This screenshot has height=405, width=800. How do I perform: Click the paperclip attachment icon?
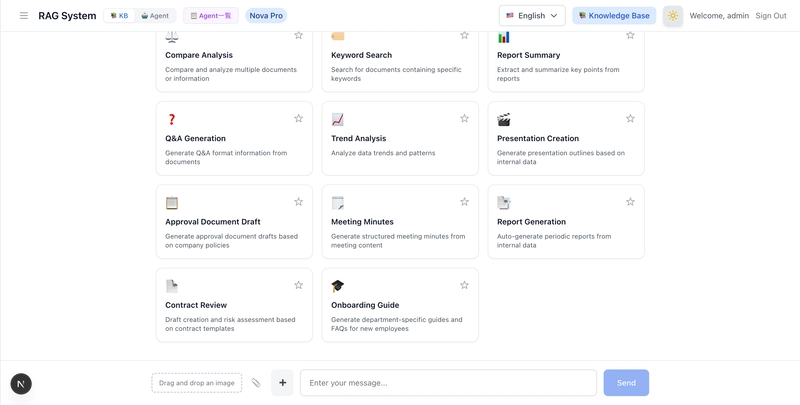tap(256, 383)
